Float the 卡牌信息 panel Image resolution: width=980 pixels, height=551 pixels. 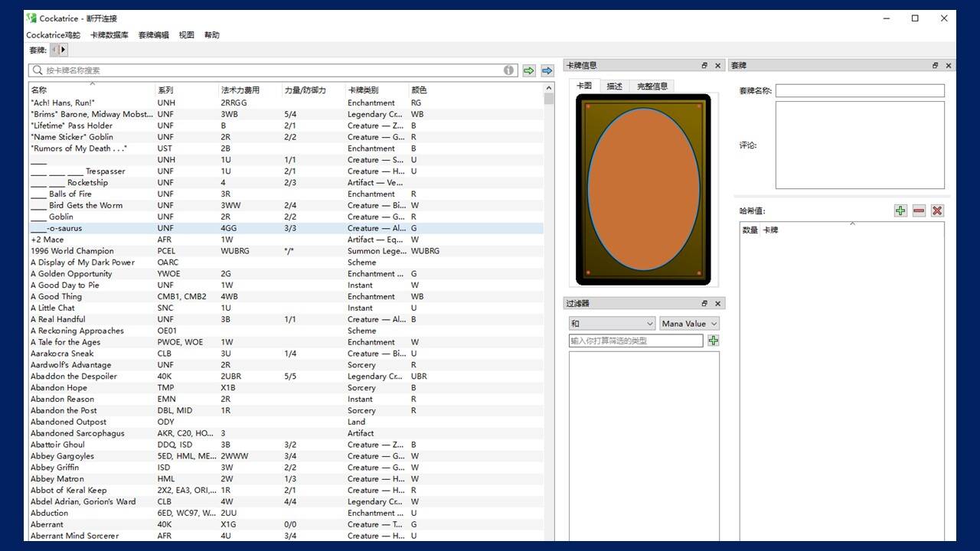pos(704,66)
